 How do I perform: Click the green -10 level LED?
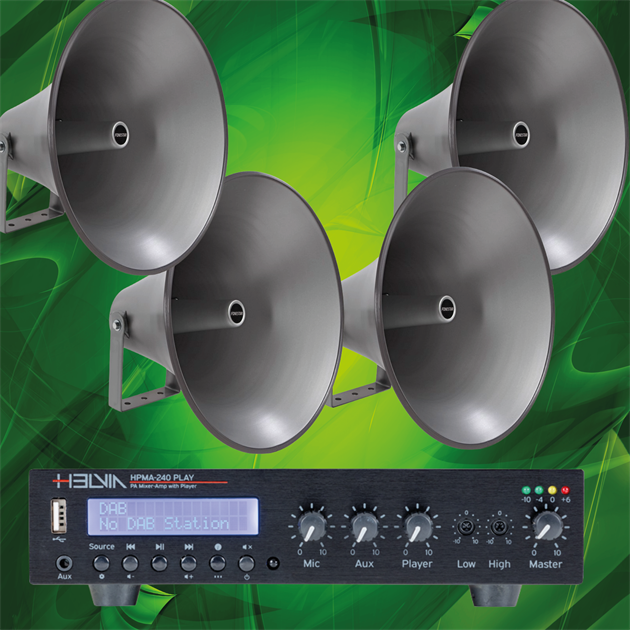tap(525, 490)
